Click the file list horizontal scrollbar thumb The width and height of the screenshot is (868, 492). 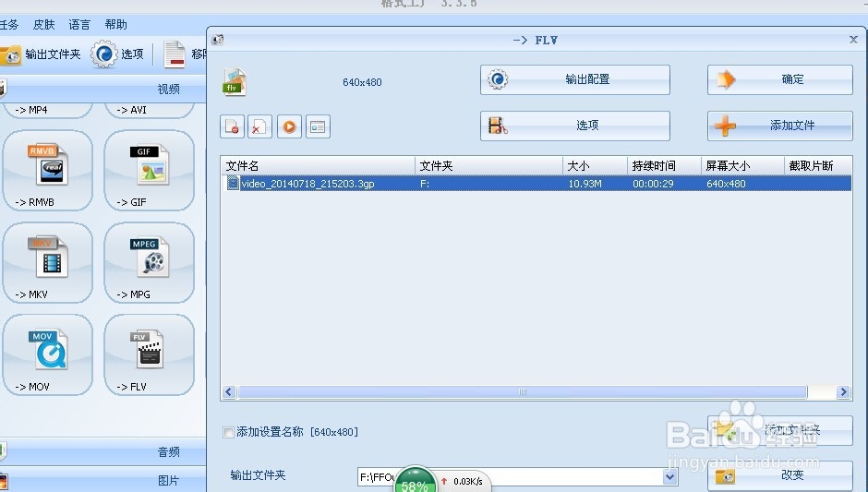point(522,391)
